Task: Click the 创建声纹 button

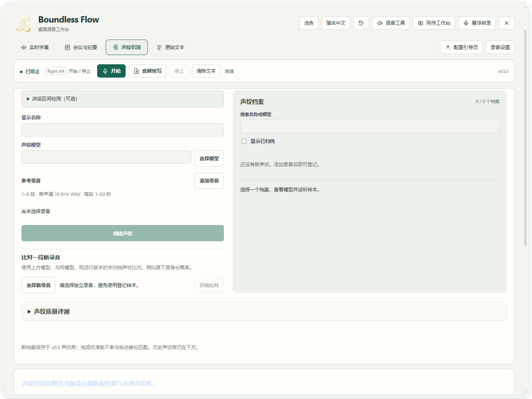Action: (123, 233)
